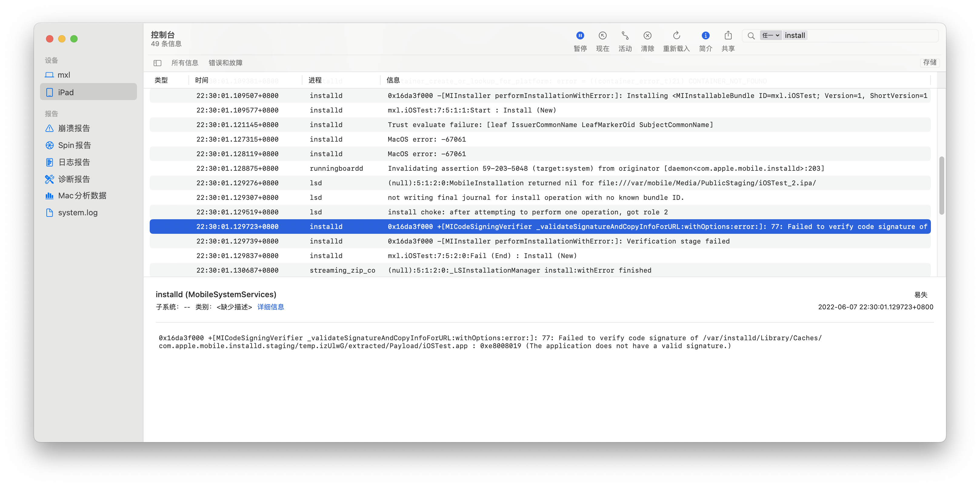Select the iPad device
This screenshot has width=980, height=487.
(88, 92)
